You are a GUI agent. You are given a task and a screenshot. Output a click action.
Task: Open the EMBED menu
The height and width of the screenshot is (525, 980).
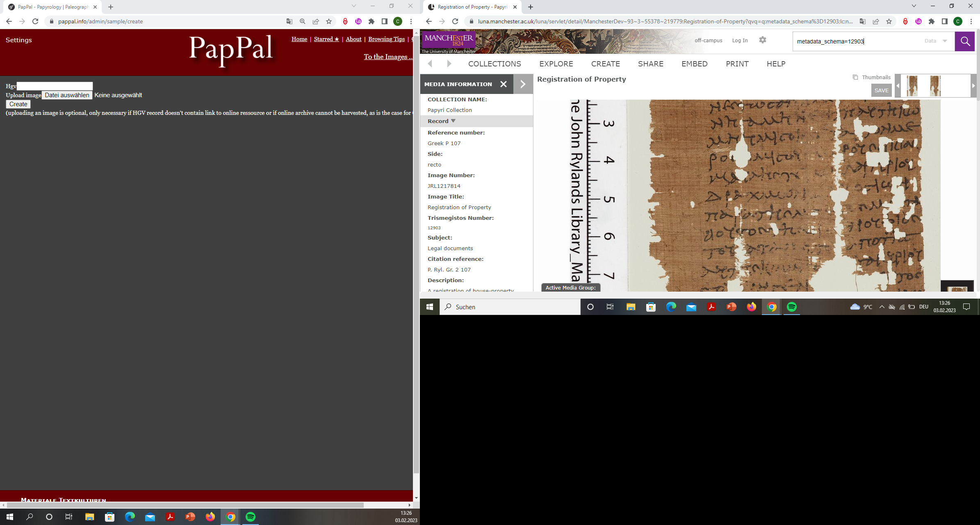tap(694, 64)
